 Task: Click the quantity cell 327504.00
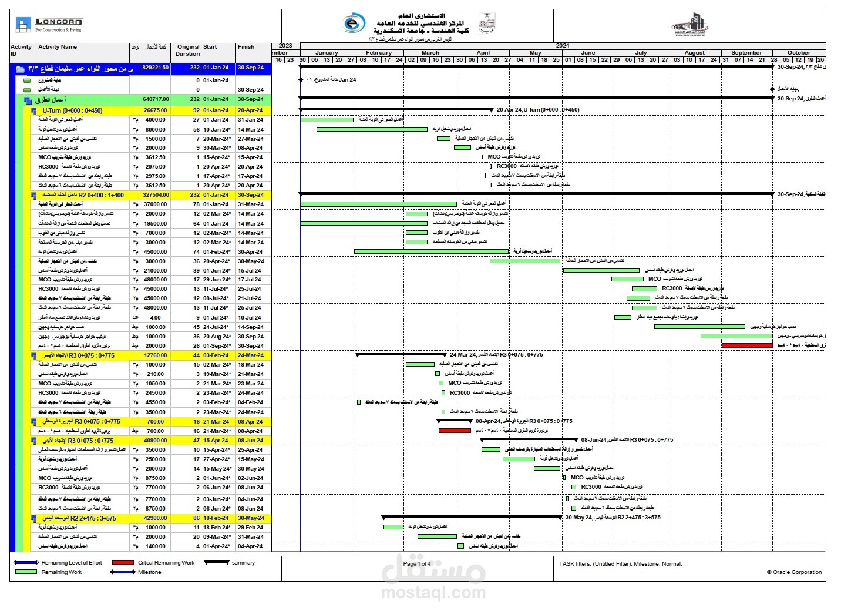156,195
